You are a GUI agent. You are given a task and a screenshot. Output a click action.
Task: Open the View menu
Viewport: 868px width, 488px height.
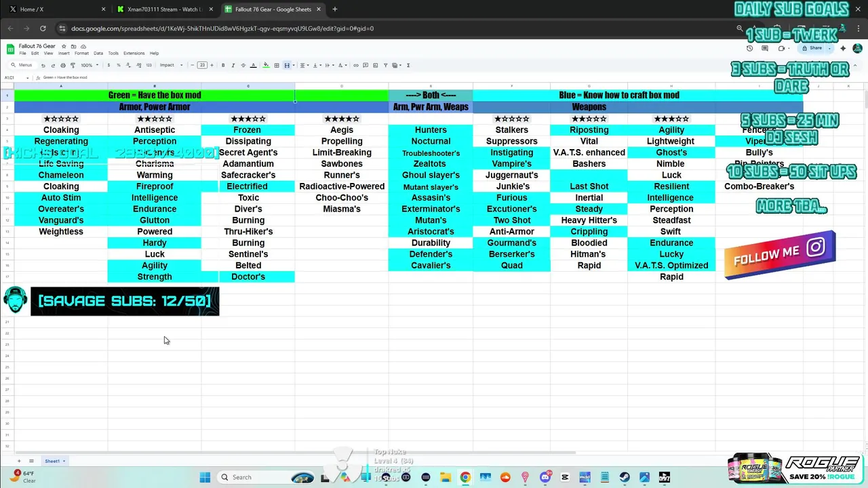[49, 53]
